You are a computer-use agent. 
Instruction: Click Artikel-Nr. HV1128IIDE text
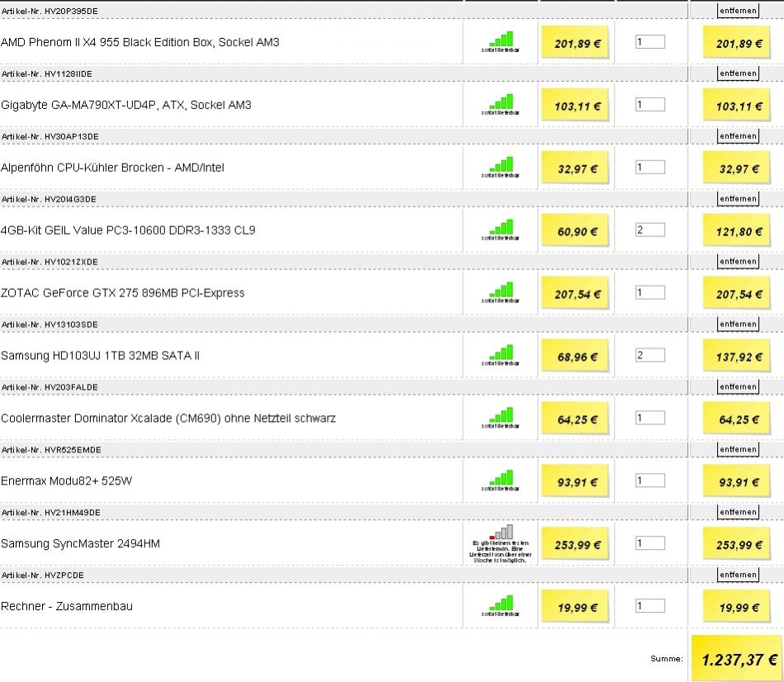[x=47, y=73]
